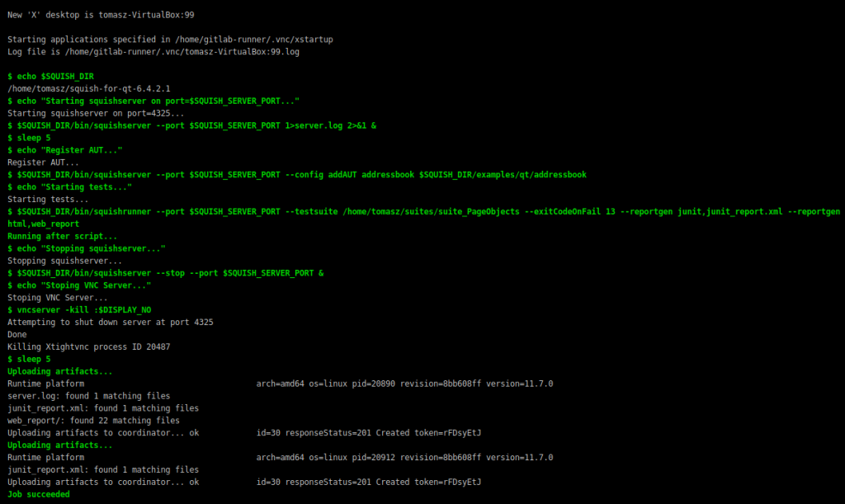Click the "New 'X' desktop" line
This screenshot has height=504, width=845.
click(101, 15)
